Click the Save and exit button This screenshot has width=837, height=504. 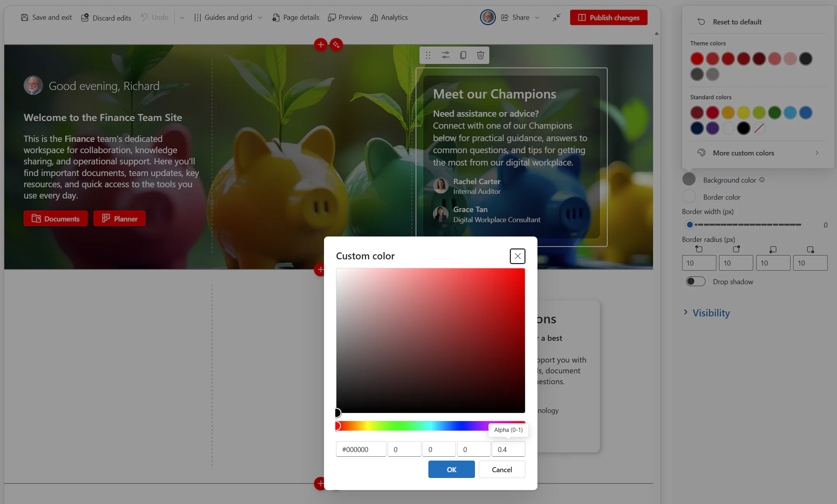(x=47, y=17)
